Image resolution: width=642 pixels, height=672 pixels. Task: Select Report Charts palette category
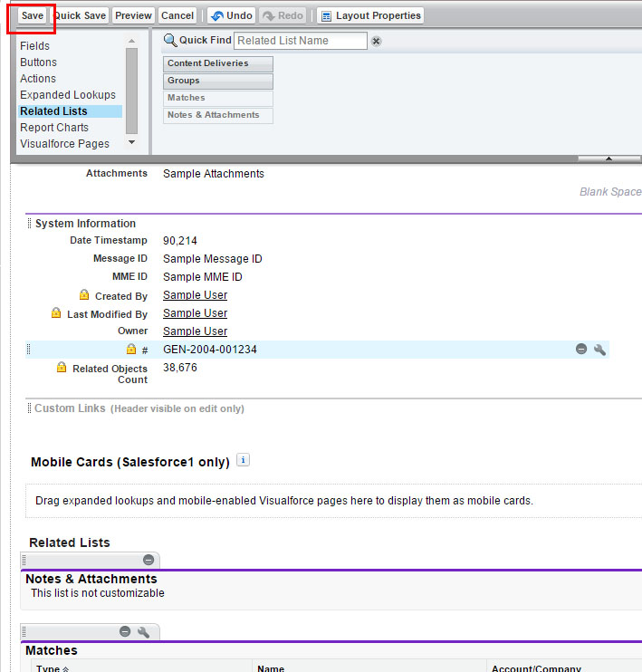(x=54, y=128)
